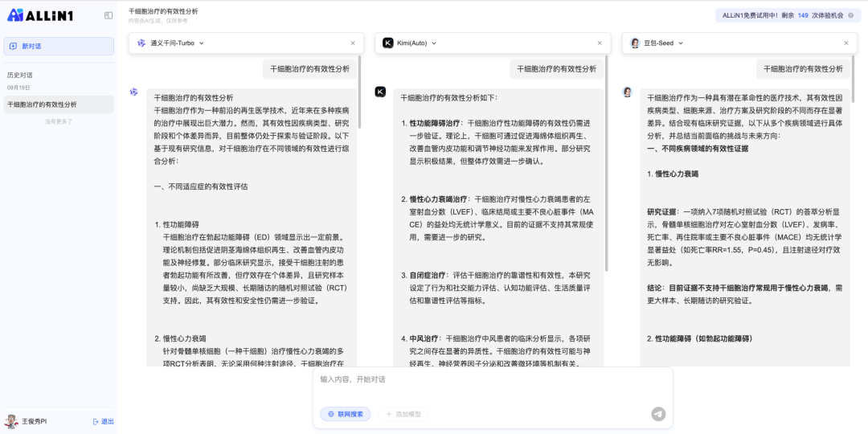Image resolution: width=868 pixels, height=434 pixels.
Task: Click the 149 remaining trials count
Action: [x=803, y=15]
